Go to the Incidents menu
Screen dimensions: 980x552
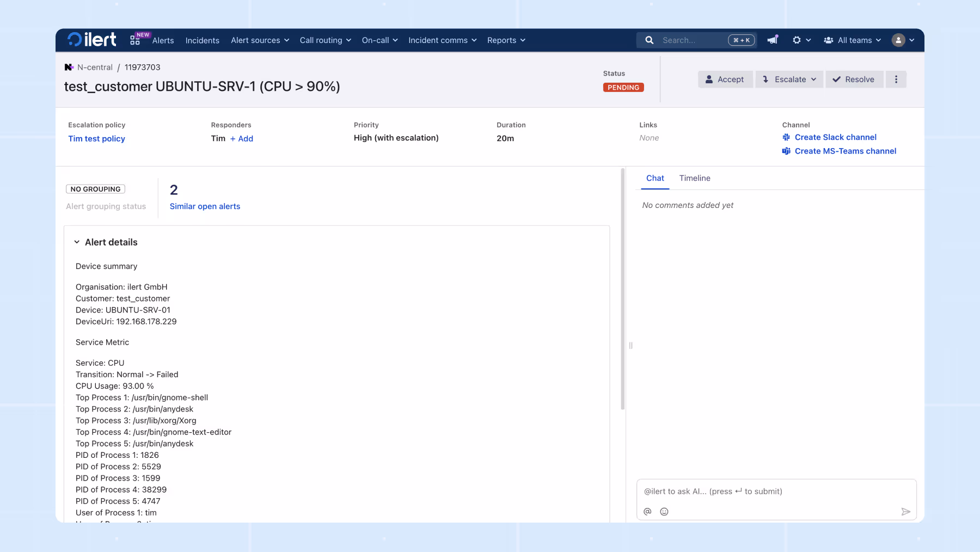[x=203, y=40]
